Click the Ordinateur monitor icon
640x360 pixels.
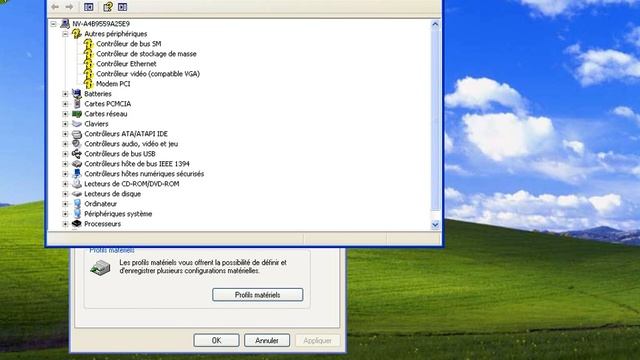76,204
